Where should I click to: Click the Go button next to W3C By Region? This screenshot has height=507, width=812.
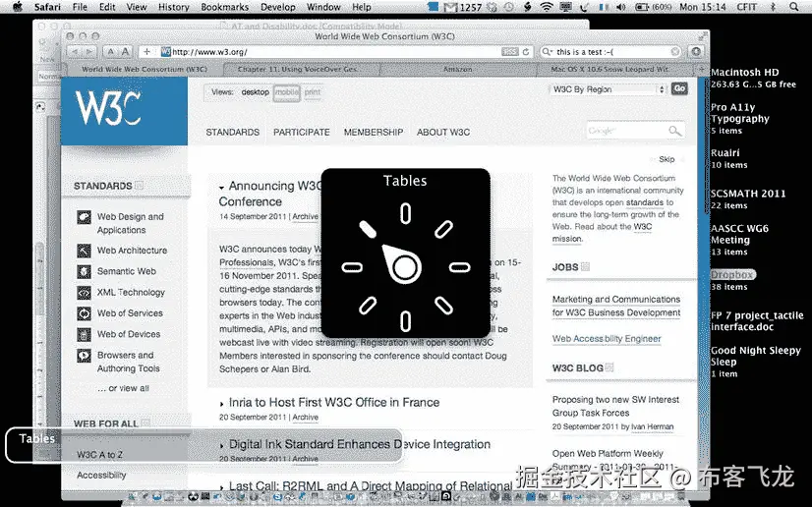pos(679,88)
